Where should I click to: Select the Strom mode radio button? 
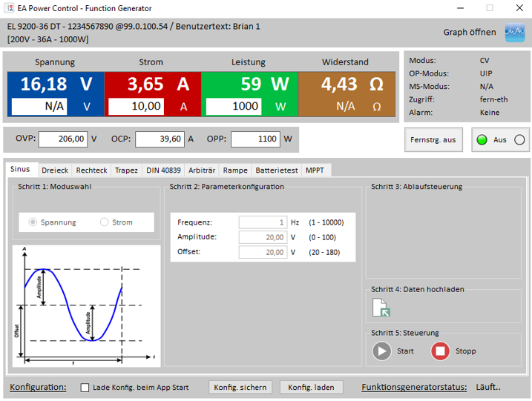pyautogui.click(x=105, y=222)
